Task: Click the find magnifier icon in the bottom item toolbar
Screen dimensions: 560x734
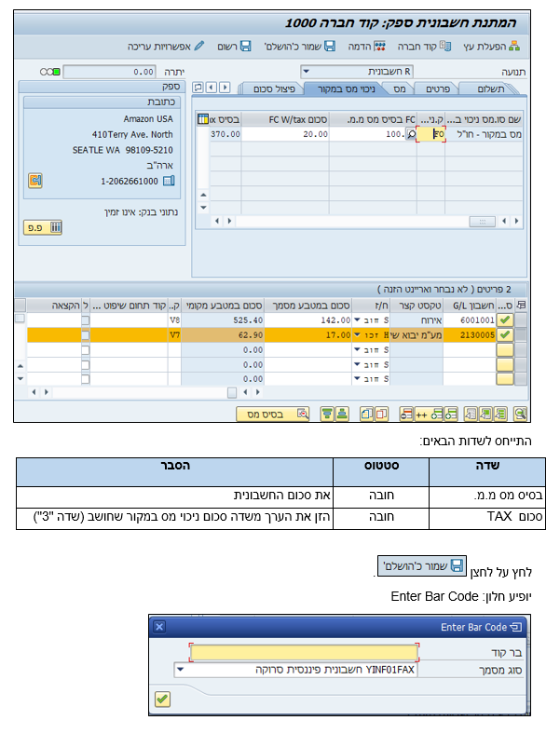Action: coord(520,414)
